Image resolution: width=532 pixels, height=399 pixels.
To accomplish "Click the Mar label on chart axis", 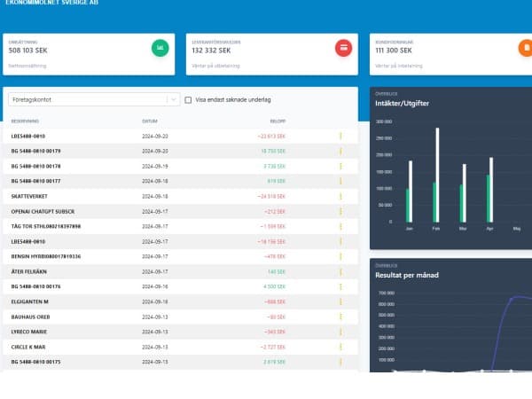I will pos(463,229).
